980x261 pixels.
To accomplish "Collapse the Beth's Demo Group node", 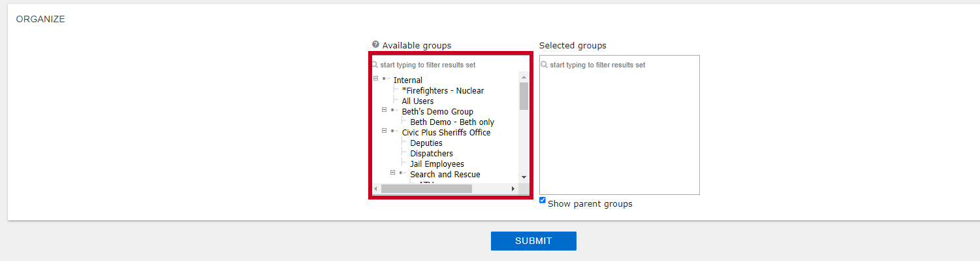I will click(384, 110).
